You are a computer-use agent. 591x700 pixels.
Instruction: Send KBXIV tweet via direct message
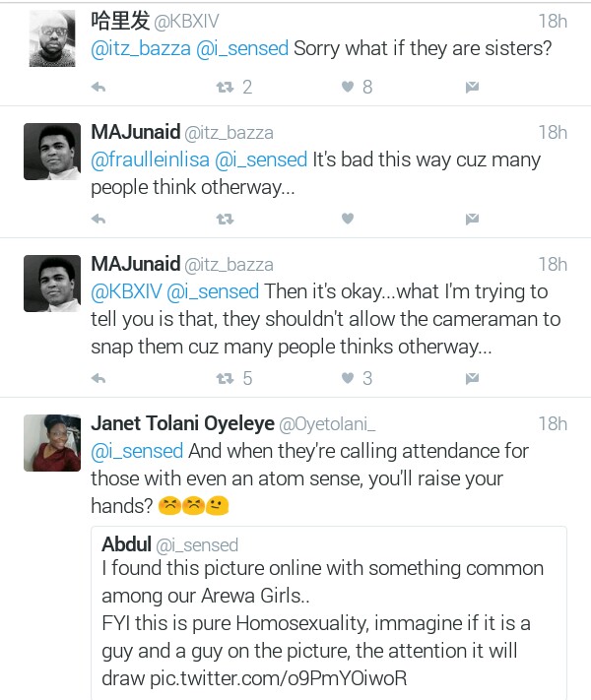(472, 88)
